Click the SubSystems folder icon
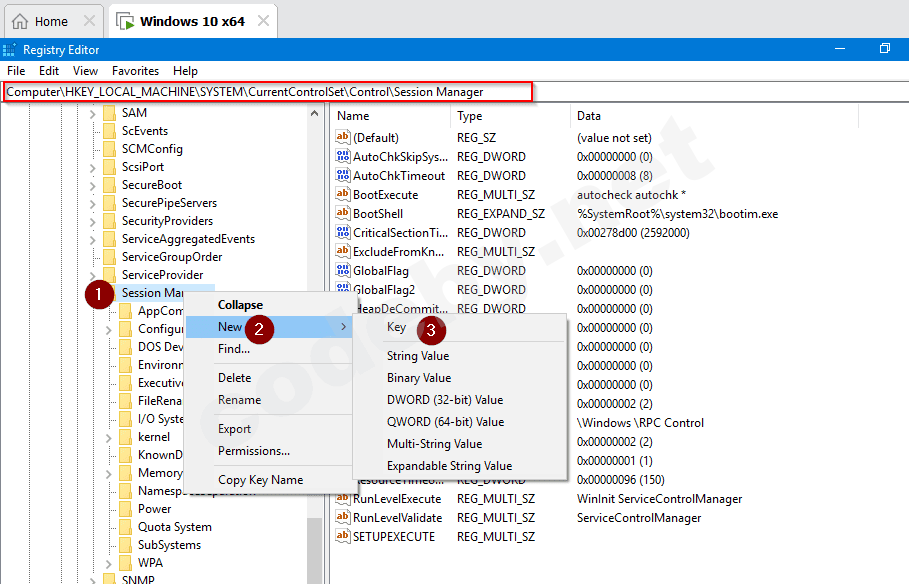Screen dimensions: 909x584 coord(125,545)
